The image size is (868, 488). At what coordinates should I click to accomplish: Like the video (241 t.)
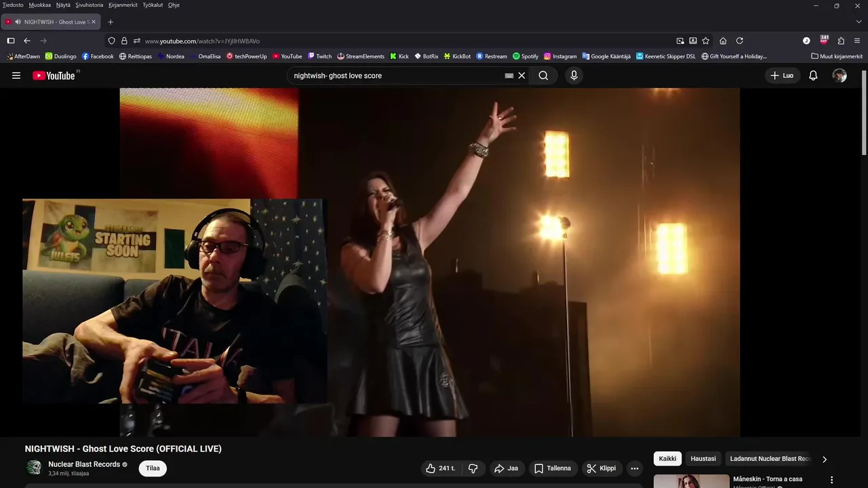coord(441,468)
